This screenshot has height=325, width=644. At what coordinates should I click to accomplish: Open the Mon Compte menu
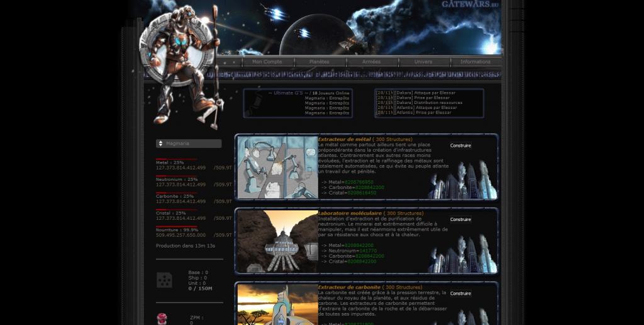[x=267, y=62]
